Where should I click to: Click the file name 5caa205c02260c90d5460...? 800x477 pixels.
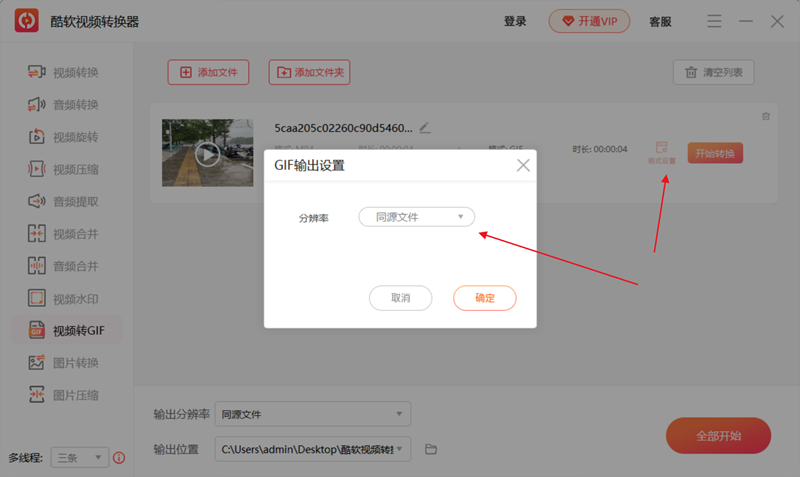tap(343, 128)
